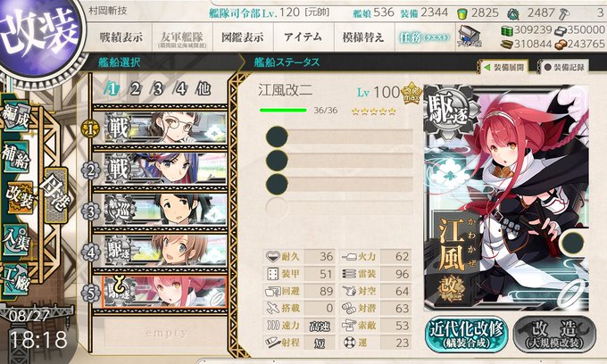Open the 他 other ships tab
Image resolution: width=607 pixels, height=364 pixels.
[x=204, y=89]
